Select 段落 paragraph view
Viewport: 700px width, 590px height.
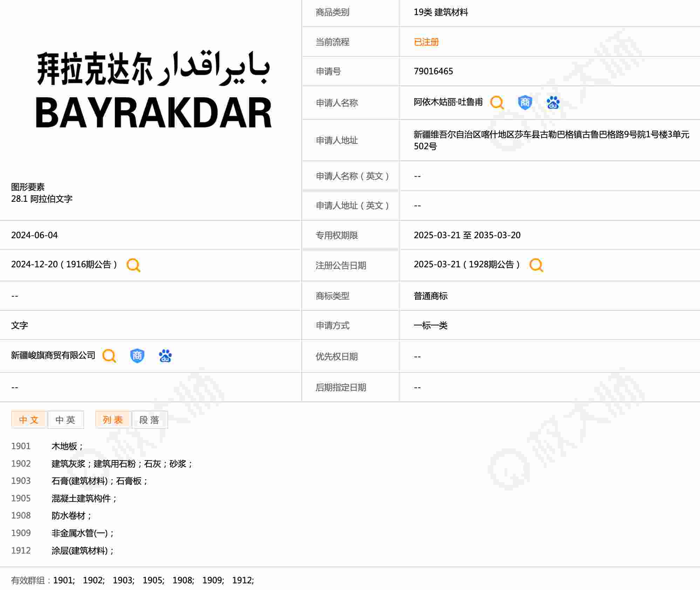(x=149, y=420)
